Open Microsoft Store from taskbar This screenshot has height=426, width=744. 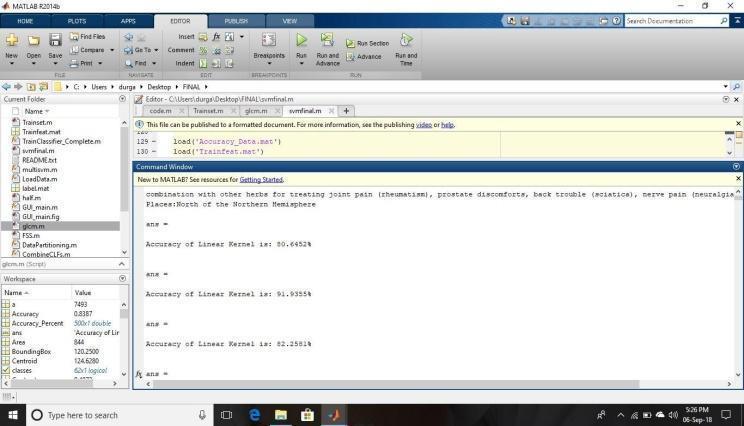point(307,415)
